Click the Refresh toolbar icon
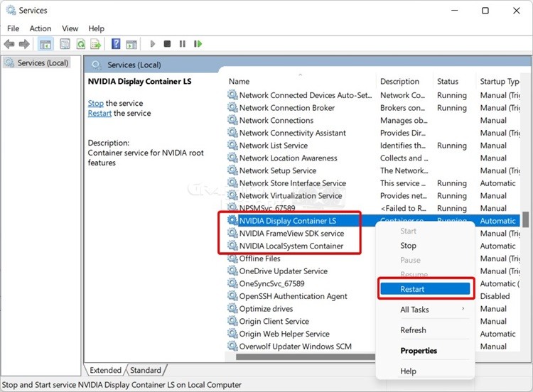Viewport: 533px width, 392px height. click(x=81, y=44)
